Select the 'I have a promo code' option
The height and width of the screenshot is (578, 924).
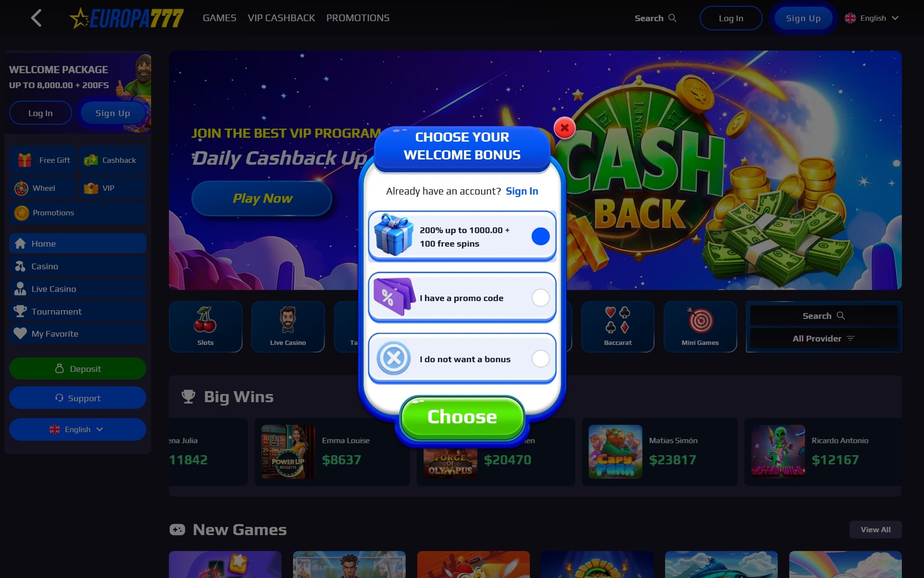(462, 298)
